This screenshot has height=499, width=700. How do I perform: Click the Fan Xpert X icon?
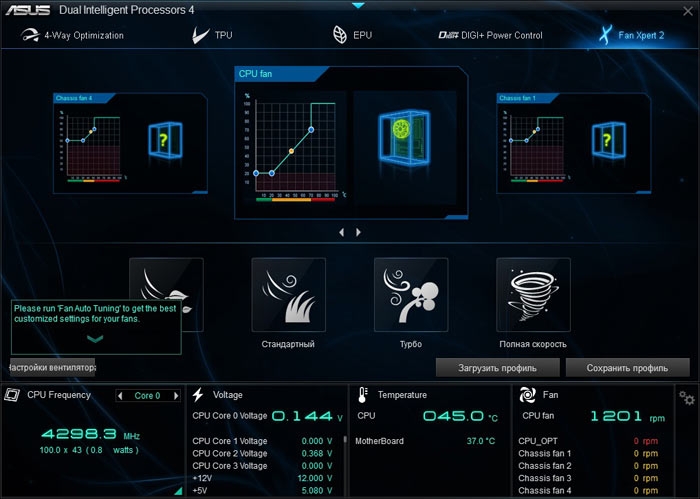coord(605,35)
